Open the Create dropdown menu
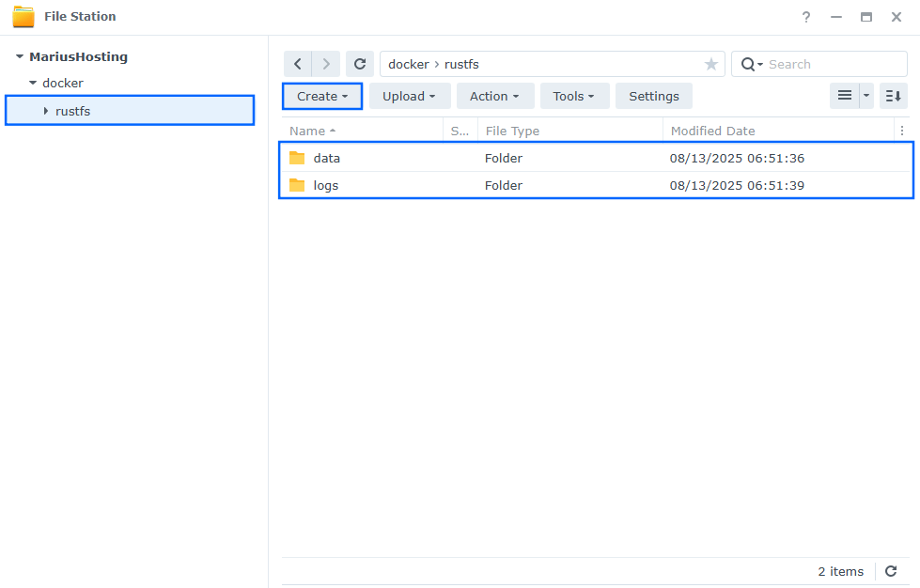920x588 pixels. [322, 96]
